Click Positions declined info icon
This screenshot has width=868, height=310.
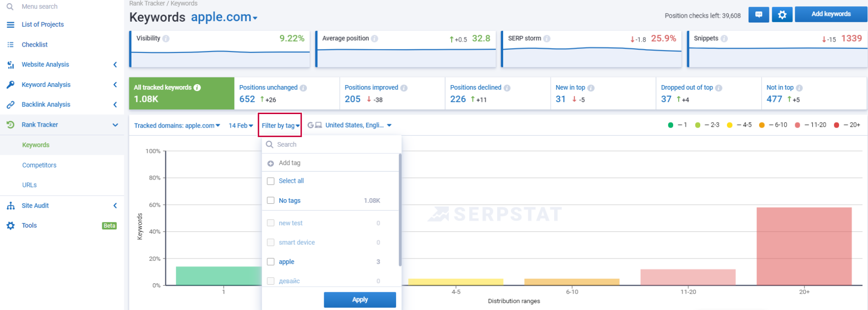pos(507,88)
